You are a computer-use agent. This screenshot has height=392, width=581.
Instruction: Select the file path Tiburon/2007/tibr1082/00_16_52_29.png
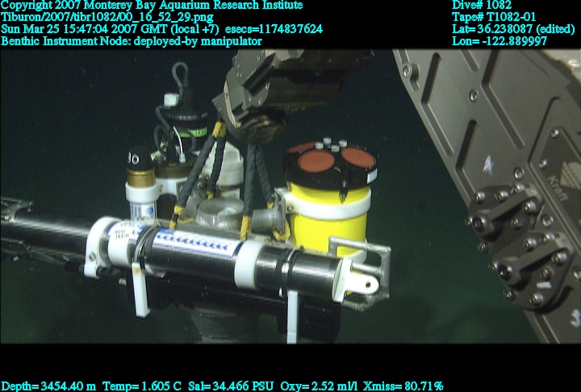click(107, 18)
